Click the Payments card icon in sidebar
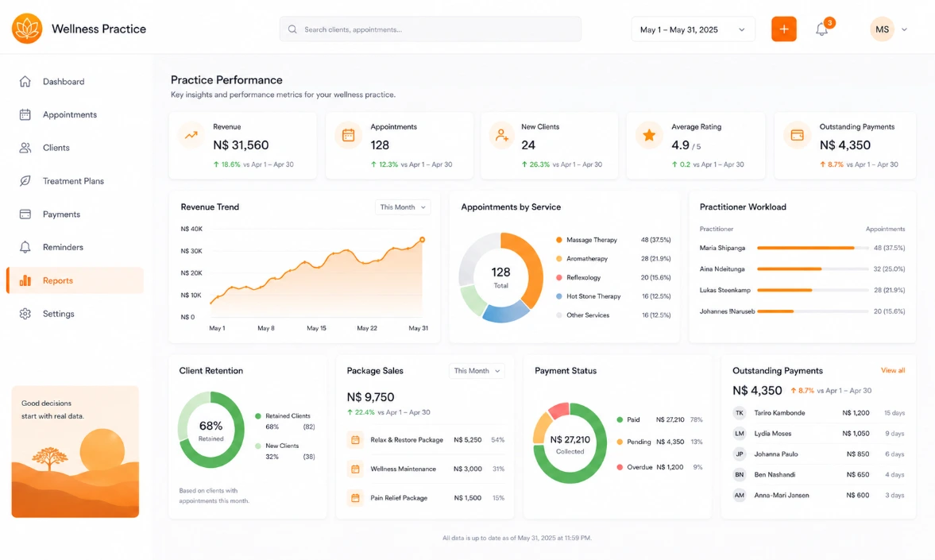The image size is (935, 560). [25, 214]
